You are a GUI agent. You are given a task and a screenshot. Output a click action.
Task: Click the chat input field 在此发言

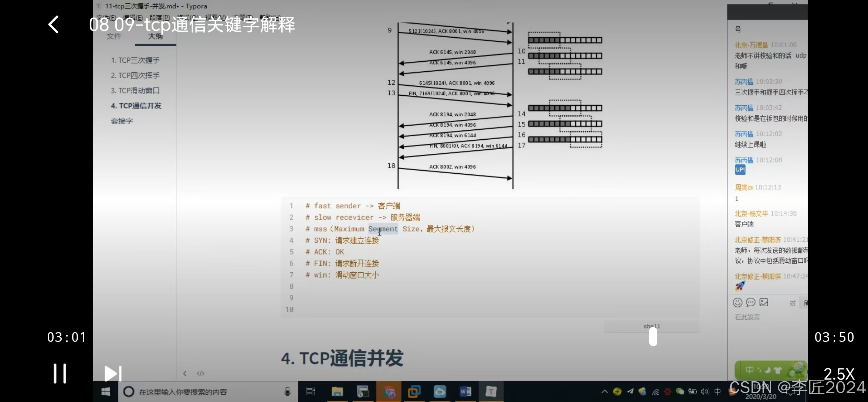(x=747, y=317)
